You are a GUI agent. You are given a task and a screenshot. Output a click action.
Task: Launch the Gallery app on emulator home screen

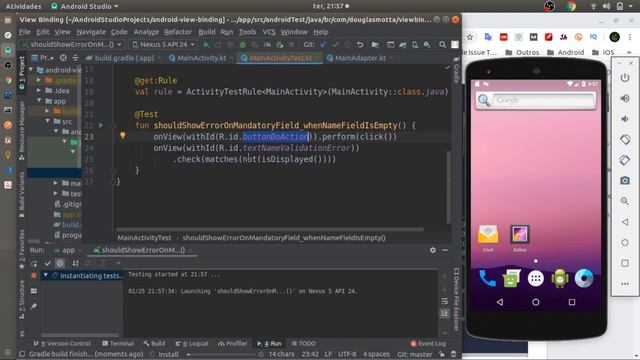click(x=520, y=238)
